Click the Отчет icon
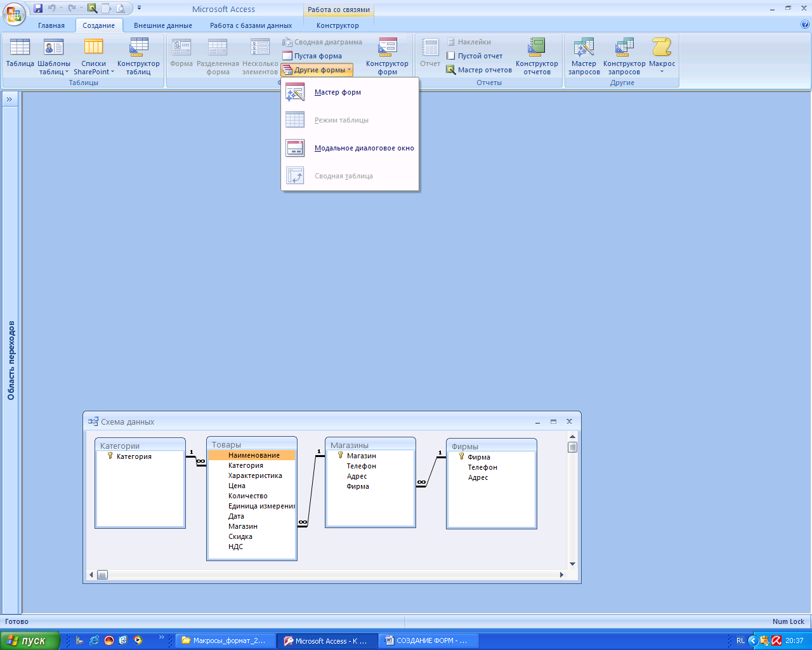 click(430, 52)
